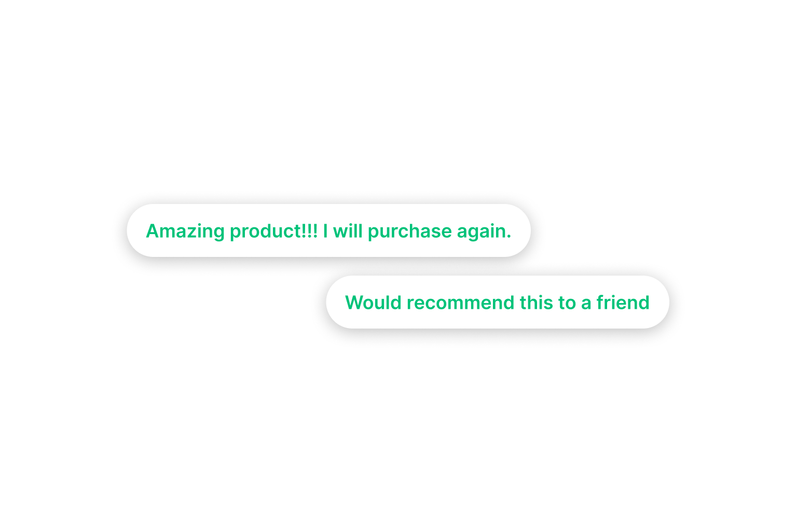Click the word "recommend" in second bubble
Image resolution: width=797 pixels, height=532 pixels.
(x=460, y=303)
